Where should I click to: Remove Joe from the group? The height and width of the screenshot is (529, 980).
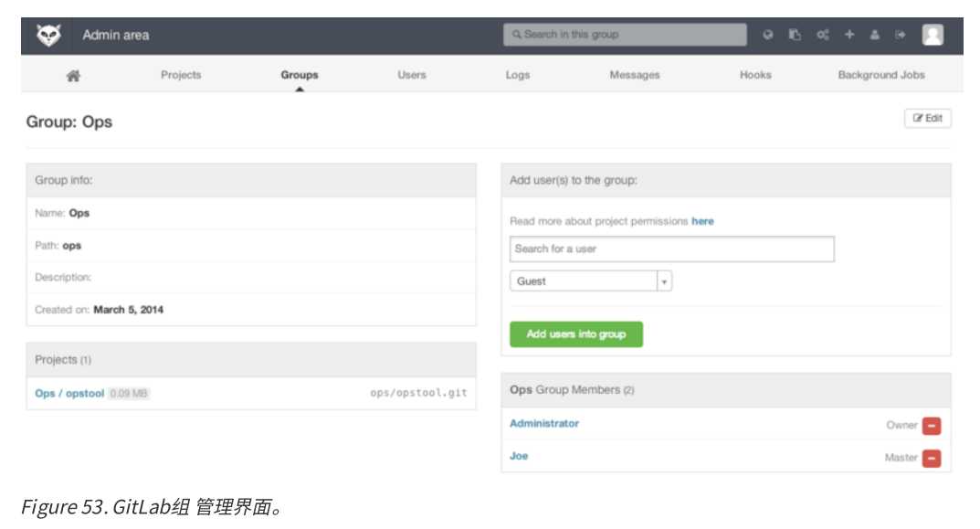point(932,459)
